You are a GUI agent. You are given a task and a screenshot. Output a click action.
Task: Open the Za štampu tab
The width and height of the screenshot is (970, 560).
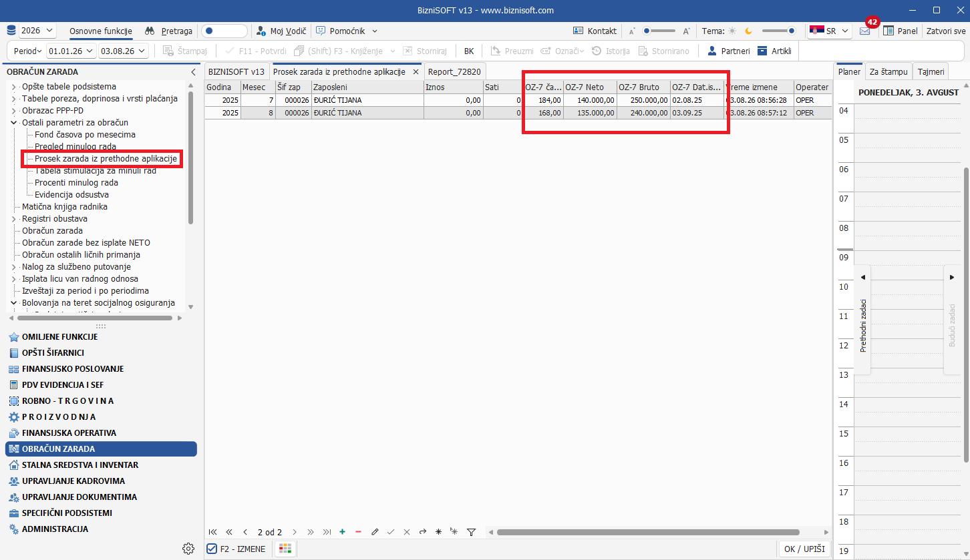click(888, 71)
